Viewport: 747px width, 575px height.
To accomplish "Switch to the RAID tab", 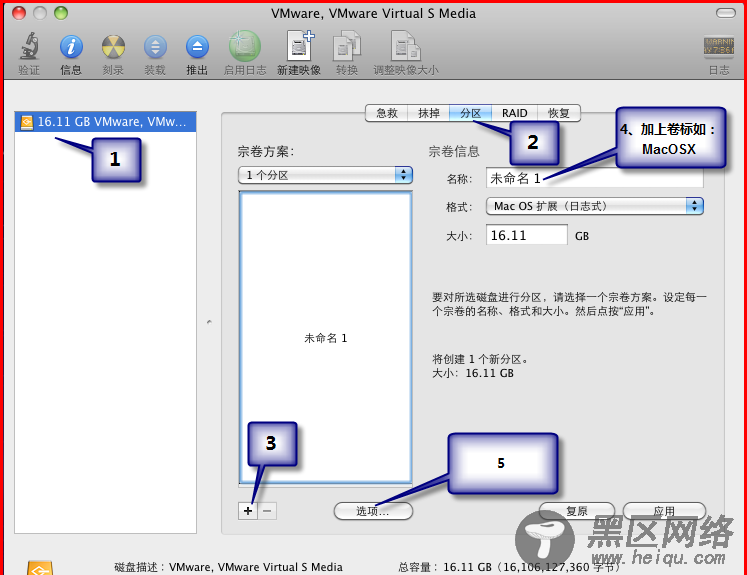I will tap(514, 113).
